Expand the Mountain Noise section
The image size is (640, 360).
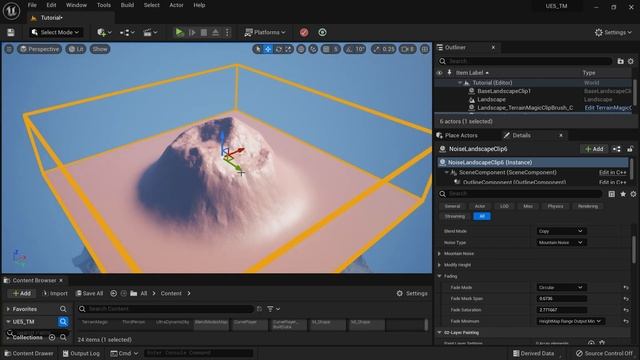point(440,253)
